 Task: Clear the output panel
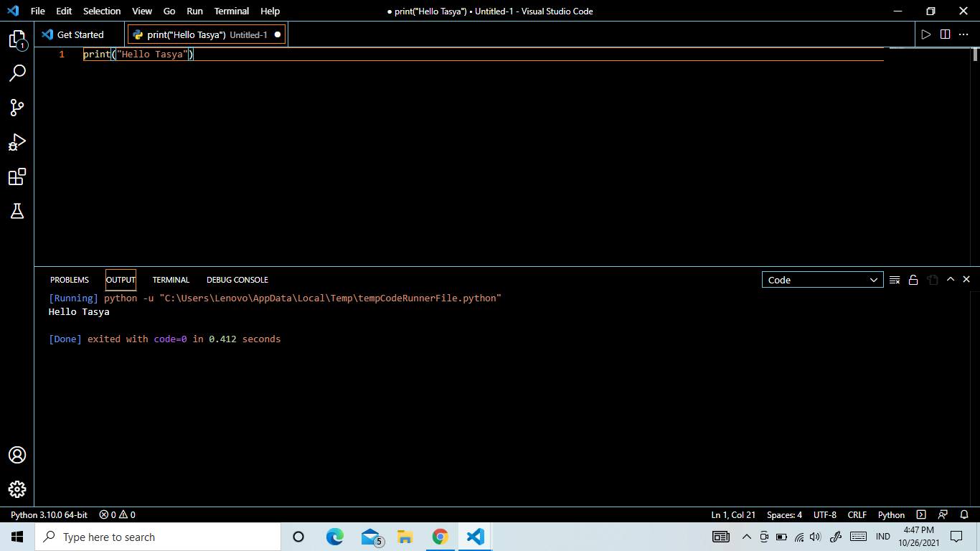tap(895, 280)
